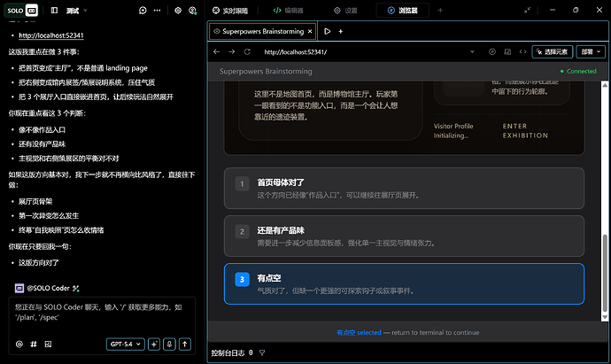Choose option 3 有点空
Screen dimensions: 611x364
click(404, 283)
